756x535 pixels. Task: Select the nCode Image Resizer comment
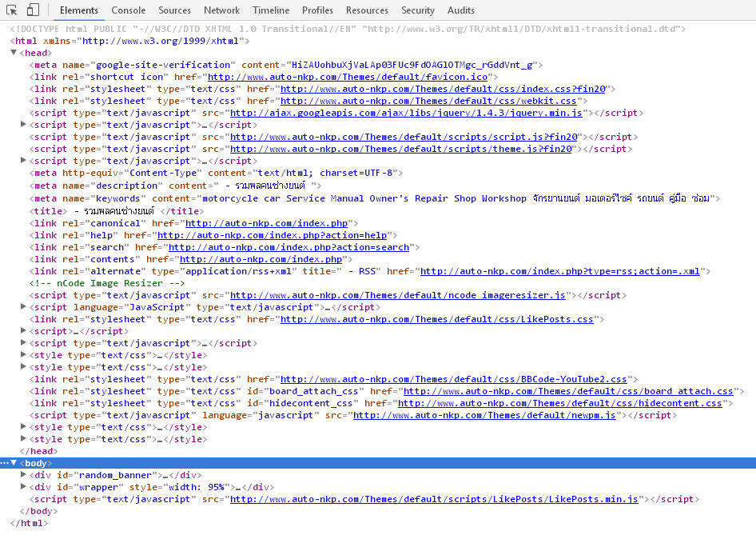pos(106,283)
